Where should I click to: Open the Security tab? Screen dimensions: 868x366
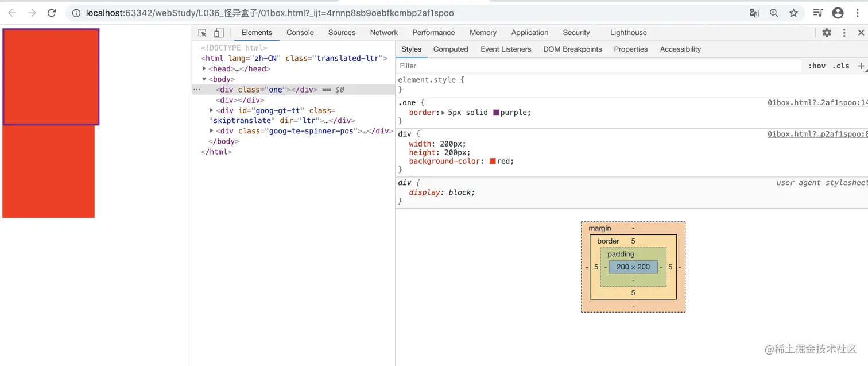coord(576,33)
